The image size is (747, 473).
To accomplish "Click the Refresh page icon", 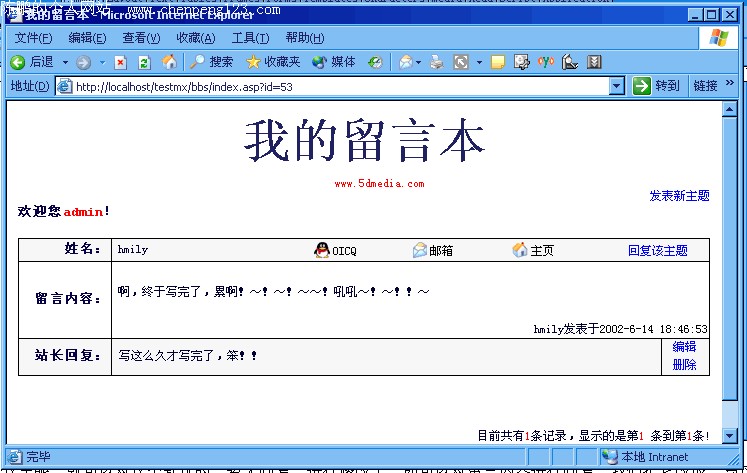I will [145, 62].
